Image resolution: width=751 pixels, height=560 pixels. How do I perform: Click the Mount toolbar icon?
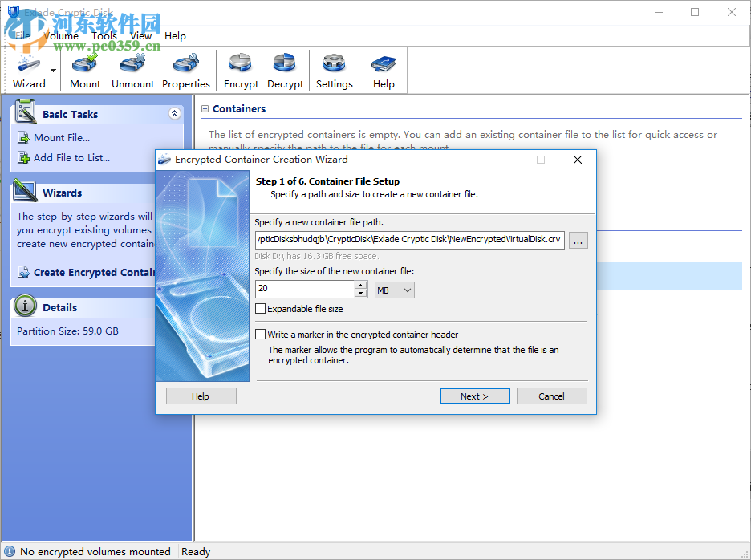tap(85, 71)
